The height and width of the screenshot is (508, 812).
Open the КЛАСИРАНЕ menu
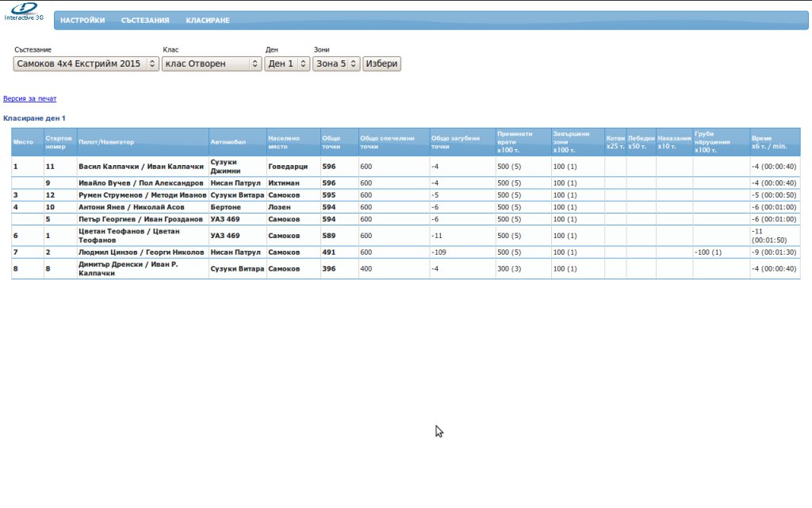[x=208, y=21]
